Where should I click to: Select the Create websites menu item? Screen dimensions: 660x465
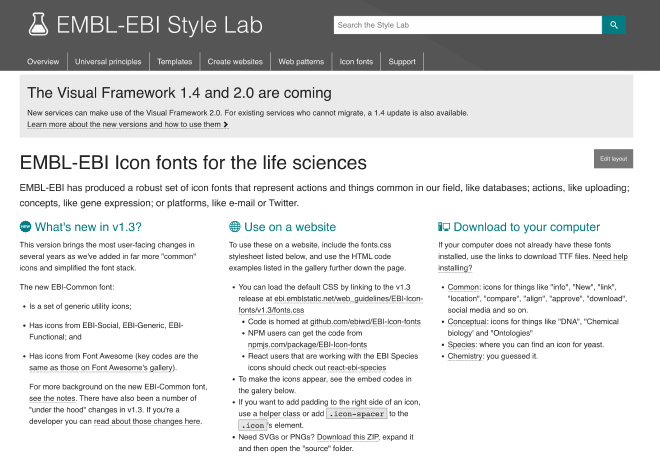[x=235, y=61]
